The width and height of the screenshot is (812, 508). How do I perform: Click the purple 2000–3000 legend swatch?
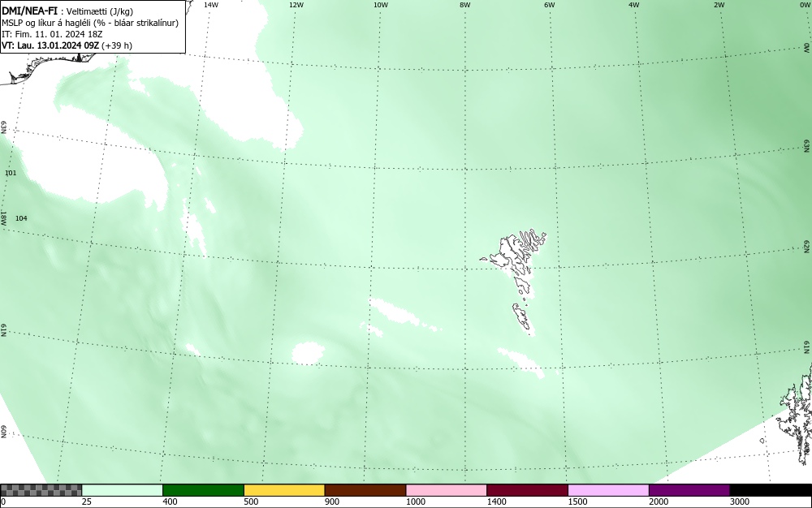click(x=689, y=490)
